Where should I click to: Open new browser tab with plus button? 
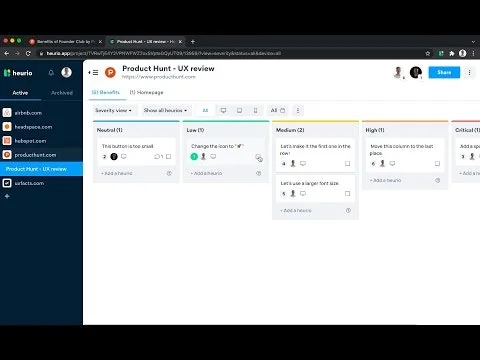click(193, 42)
